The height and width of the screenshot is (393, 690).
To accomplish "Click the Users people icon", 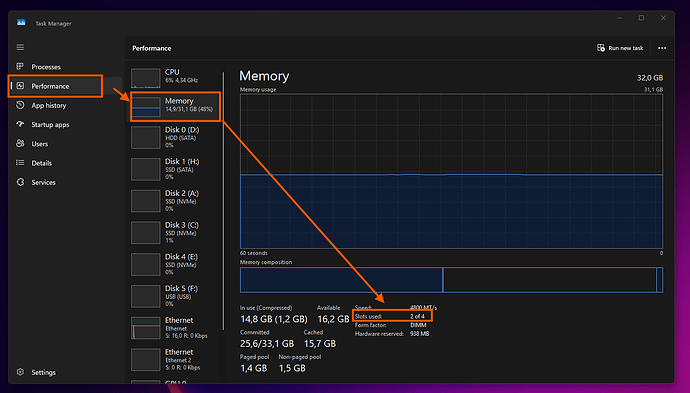I will [x=20, y=143].
